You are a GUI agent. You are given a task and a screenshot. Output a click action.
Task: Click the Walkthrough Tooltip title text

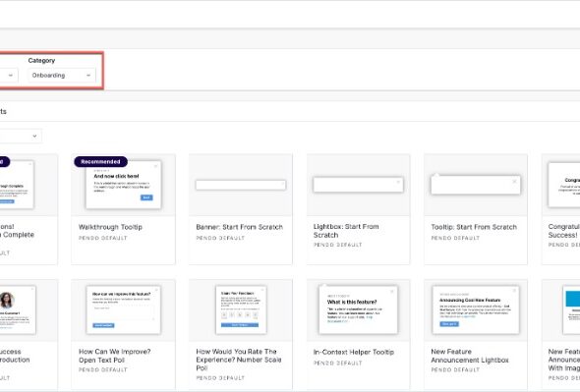point(110,227)
